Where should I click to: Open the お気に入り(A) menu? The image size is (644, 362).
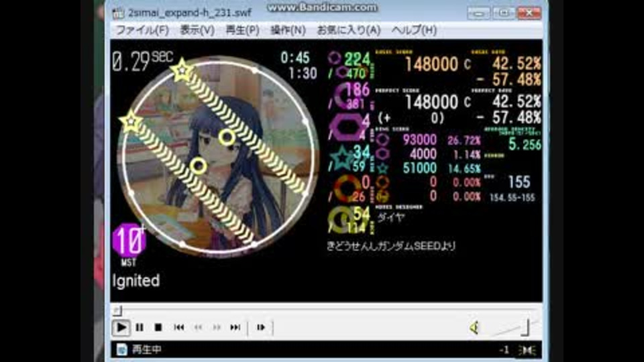[349, 30]
